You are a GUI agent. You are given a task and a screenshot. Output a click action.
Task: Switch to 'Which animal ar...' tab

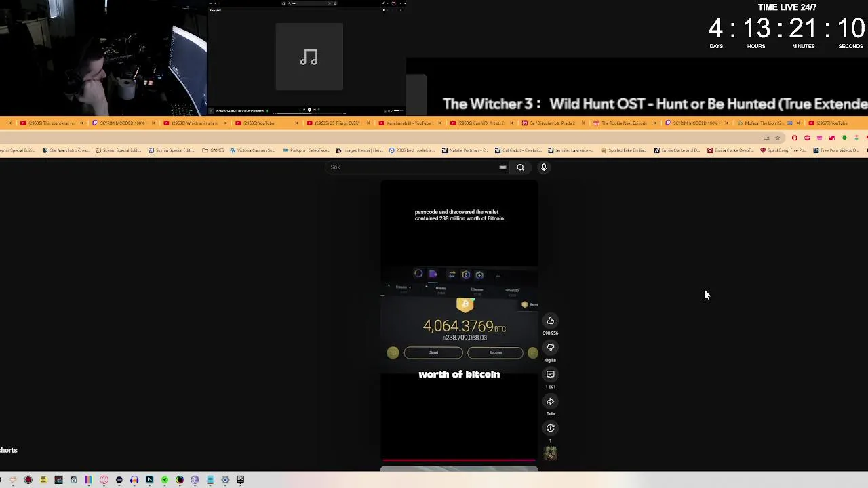[195, 123]
